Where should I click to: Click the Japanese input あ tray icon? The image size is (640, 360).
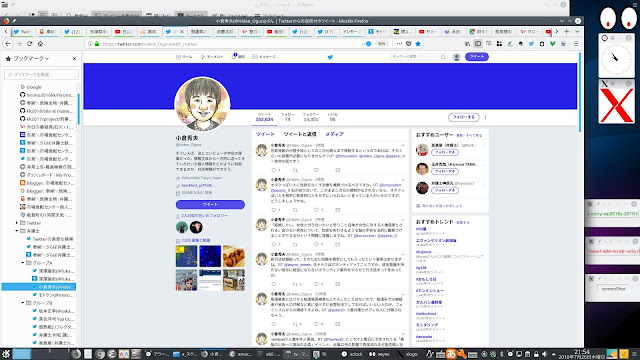[451, 354]
